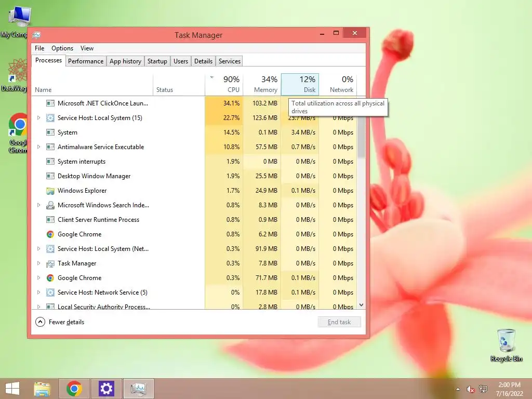The height and width of the screenshot is (399, 532).
Task: Select the 57.5 MB memory value
Action: (262, 147)
